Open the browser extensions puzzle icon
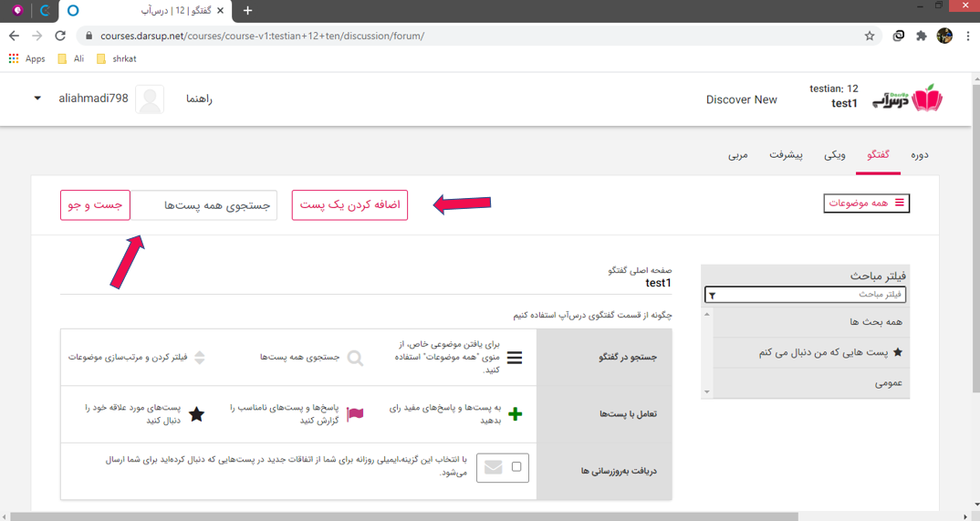980x521 pixels. (921, 36)
